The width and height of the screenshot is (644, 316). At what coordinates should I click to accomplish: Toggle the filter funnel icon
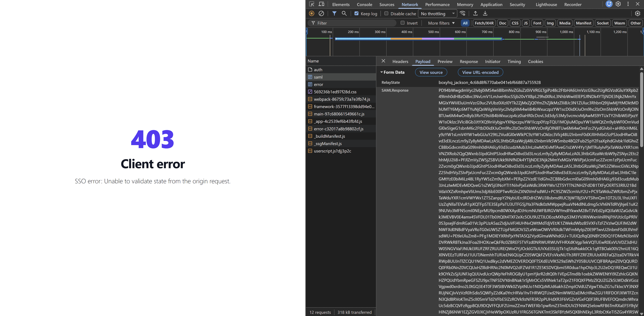coord(334,14)
